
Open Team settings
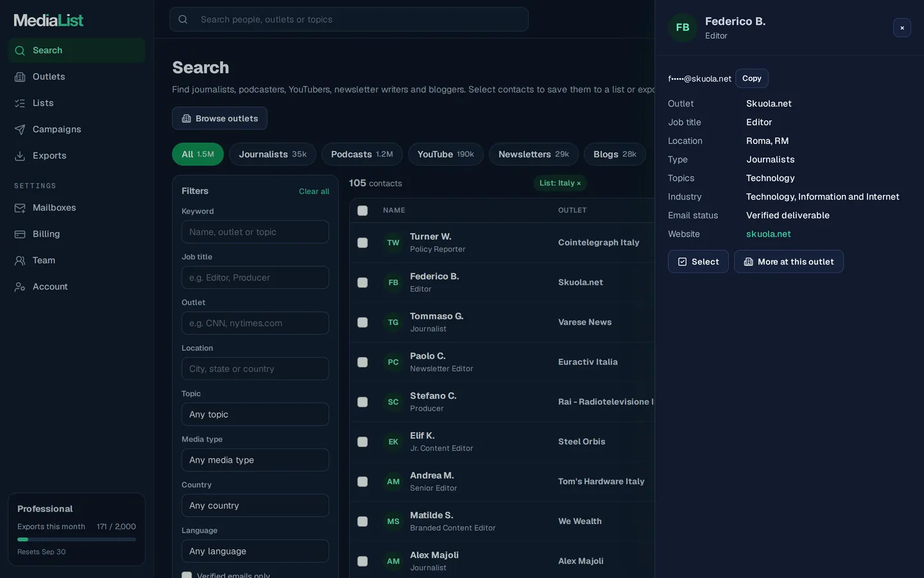tap(76, 260)
